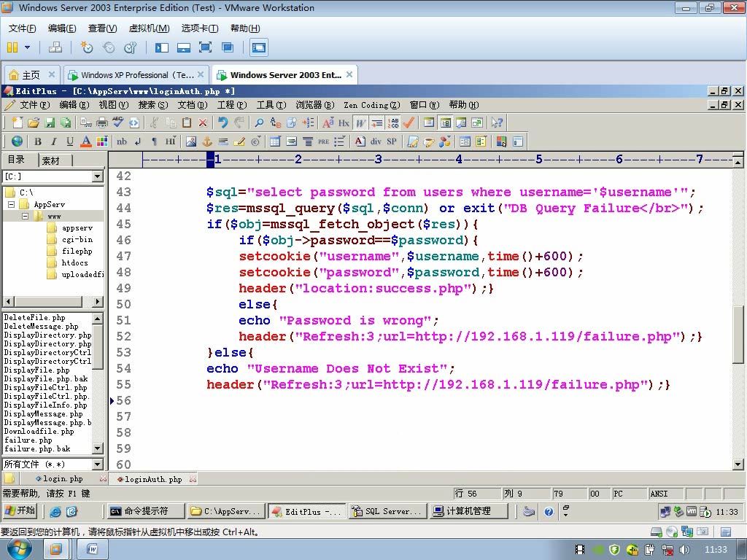Screen dimensions: 747x560
Task: Open the drive [C:] dropdown
Action: pos(98,176)
